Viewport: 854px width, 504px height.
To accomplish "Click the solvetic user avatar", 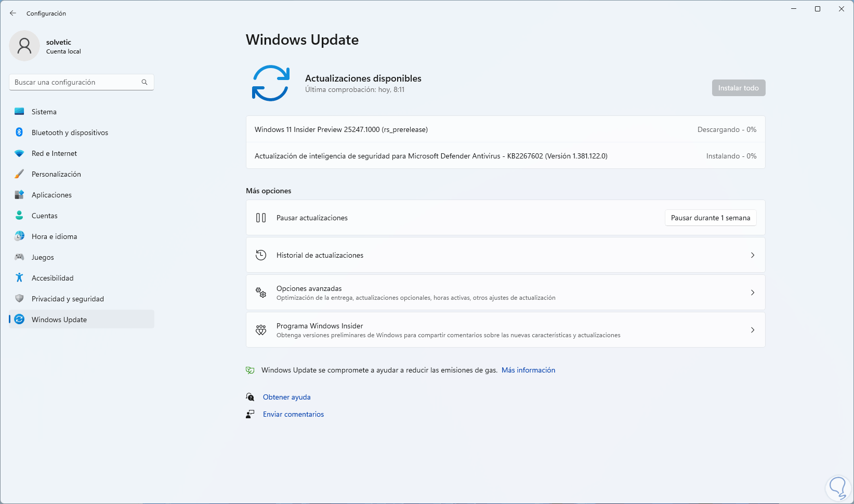I will click(x=24, y=46).
